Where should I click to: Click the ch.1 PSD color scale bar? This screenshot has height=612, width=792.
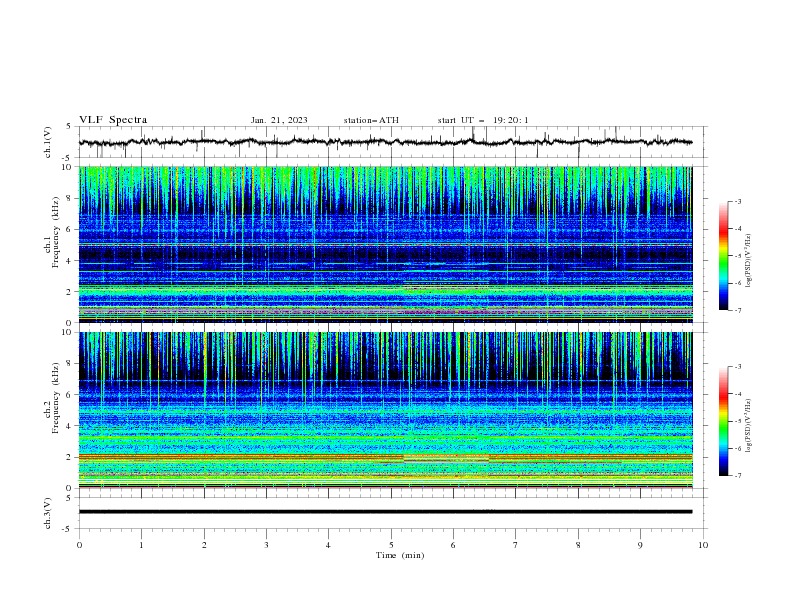point(724,256)
